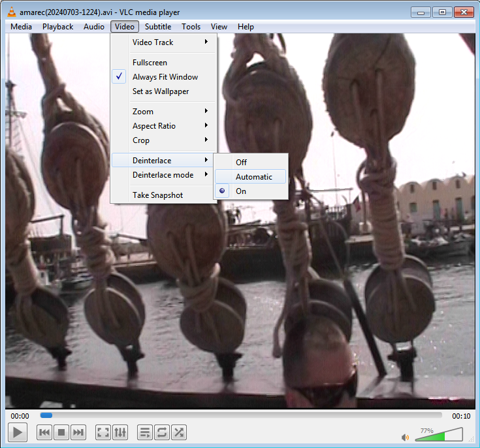Mute using the speaker icon
Viewport: 480px width, 448px height.
pyautogui.click(x=405, y=437)
